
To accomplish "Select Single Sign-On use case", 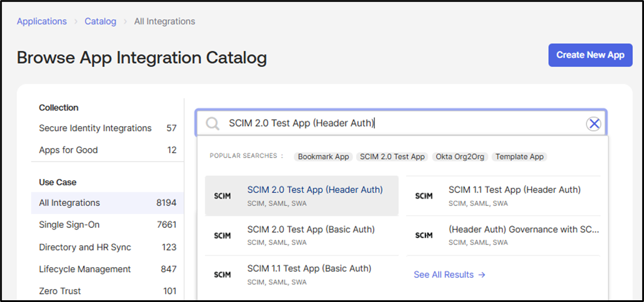I will (107, 225).
